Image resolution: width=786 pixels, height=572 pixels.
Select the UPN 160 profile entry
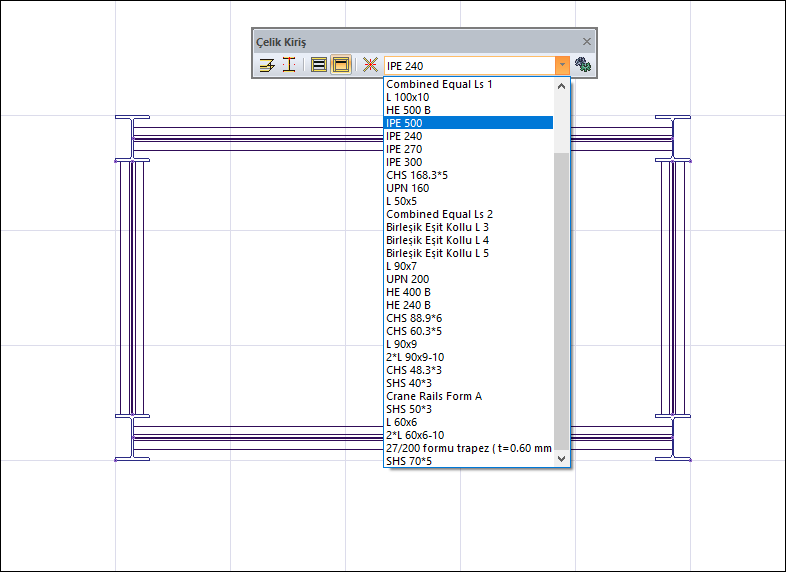pyautogui.click(x=467, y=188)
